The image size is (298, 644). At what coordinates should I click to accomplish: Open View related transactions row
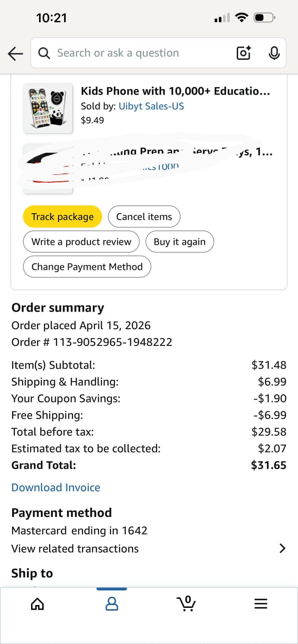point(75,548)
